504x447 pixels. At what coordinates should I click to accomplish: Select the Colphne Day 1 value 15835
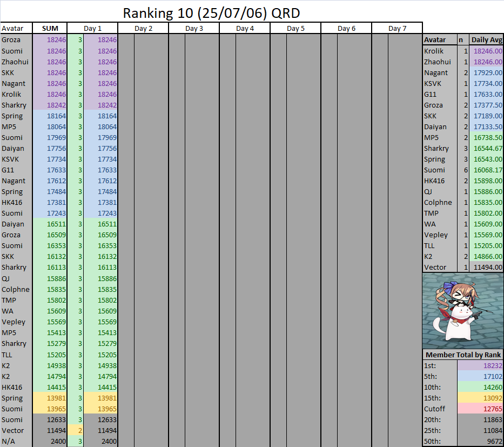coord(100,289)
